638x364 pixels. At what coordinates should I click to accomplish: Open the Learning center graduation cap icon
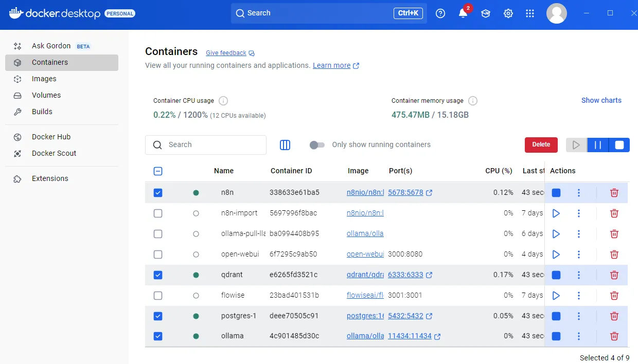(x=486, y=14)
